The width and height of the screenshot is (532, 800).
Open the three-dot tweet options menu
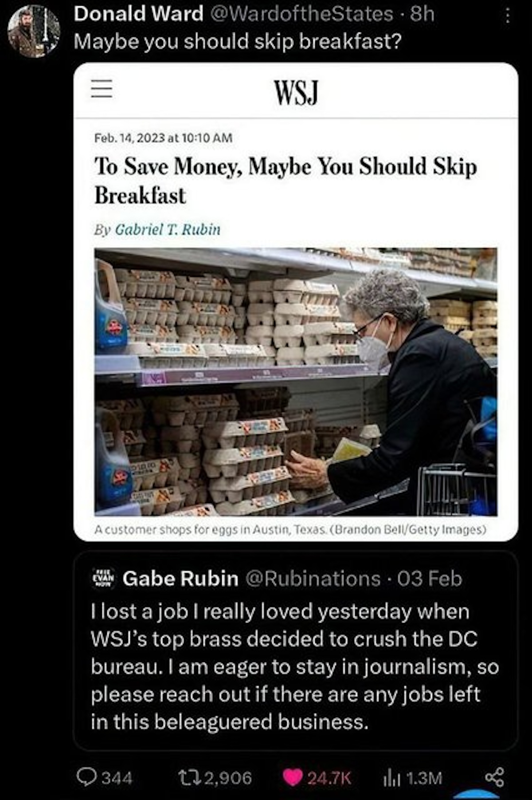pyautogui.click(x=508, y=16)
